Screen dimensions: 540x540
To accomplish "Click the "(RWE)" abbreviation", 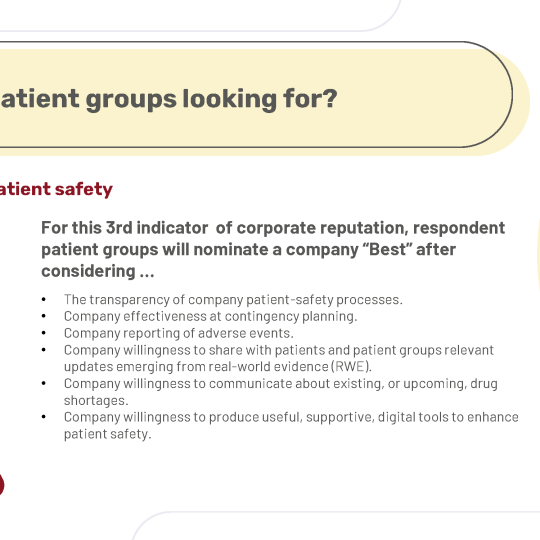I will point(351,366).
